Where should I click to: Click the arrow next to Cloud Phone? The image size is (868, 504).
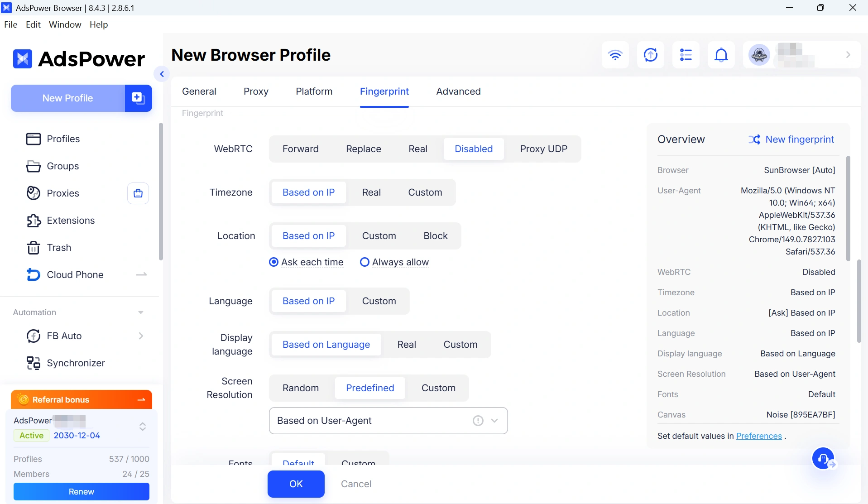[x=141, y=274]
